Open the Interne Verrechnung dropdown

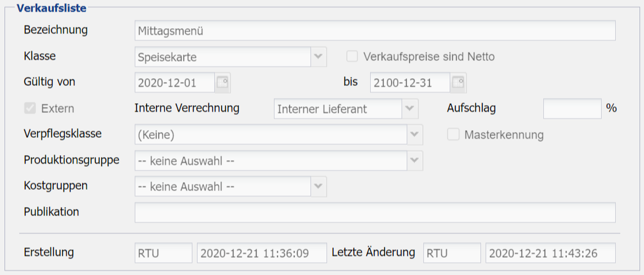pos(410,108)
